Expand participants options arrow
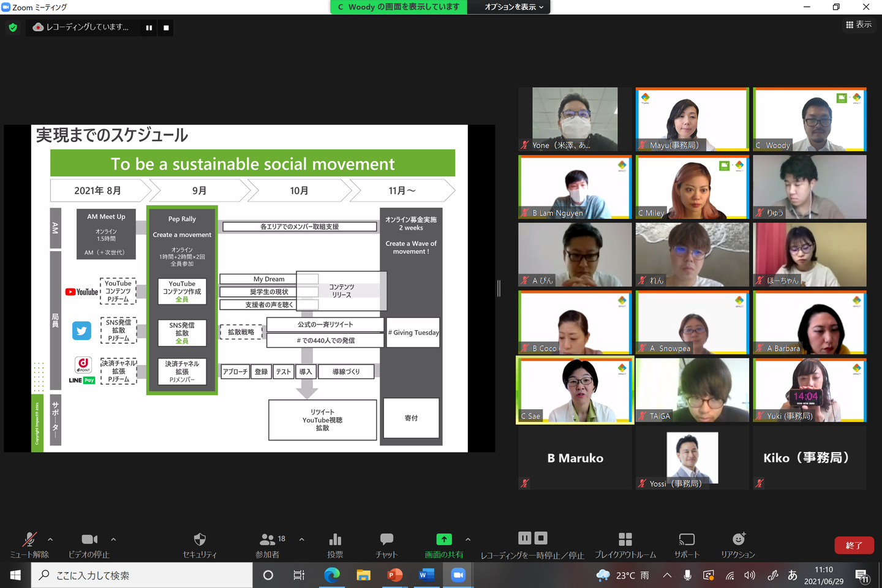 [x=301, y=540]
